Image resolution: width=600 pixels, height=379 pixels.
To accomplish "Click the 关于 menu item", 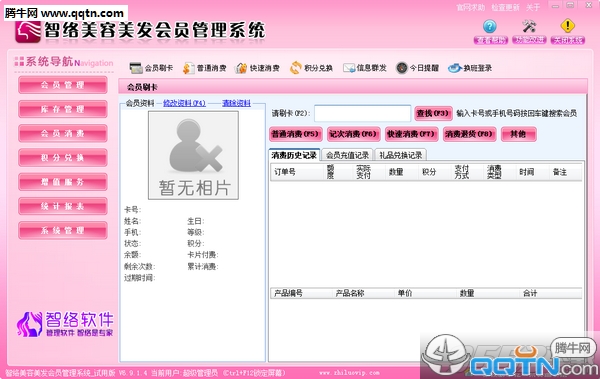I will coord(533,7).
